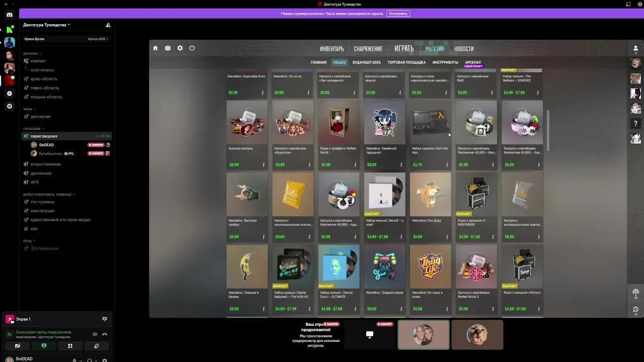Viewport: 644px width, 362px height.
Task: Join второстепенная voice channel
Action: pos(46,164)
